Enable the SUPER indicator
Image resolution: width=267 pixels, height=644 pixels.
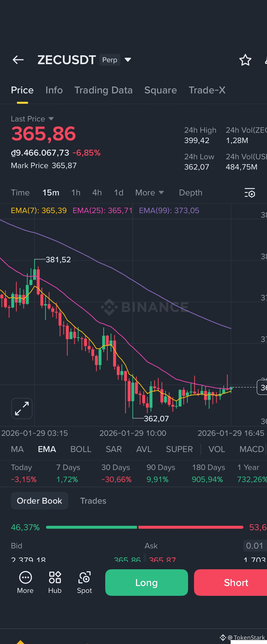pos(179,449)
